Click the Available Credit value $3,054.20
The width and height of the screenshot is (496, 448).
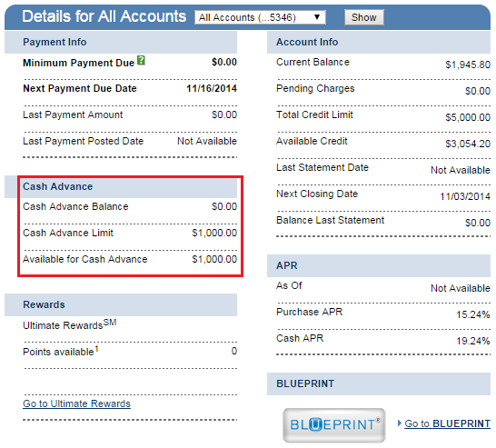468,144
